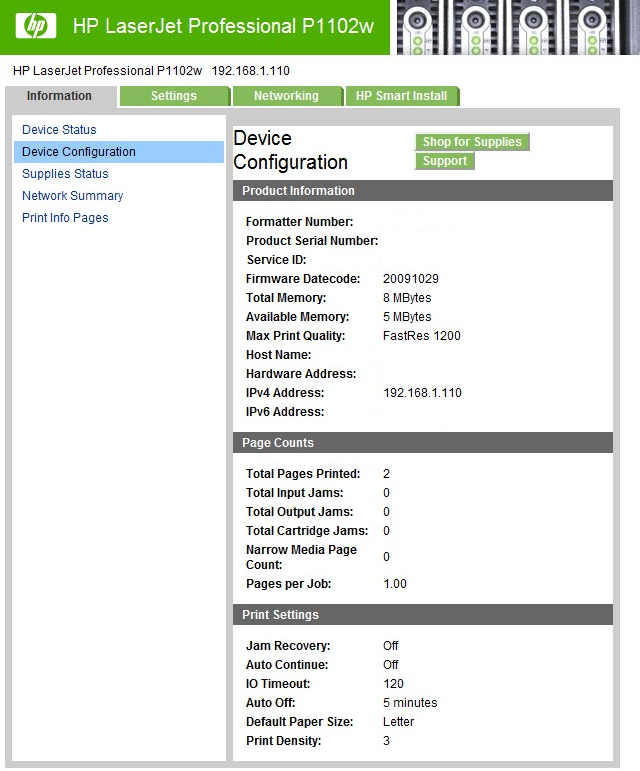
Task: Click the HP logo icon
Action: [x=36, y=25]
